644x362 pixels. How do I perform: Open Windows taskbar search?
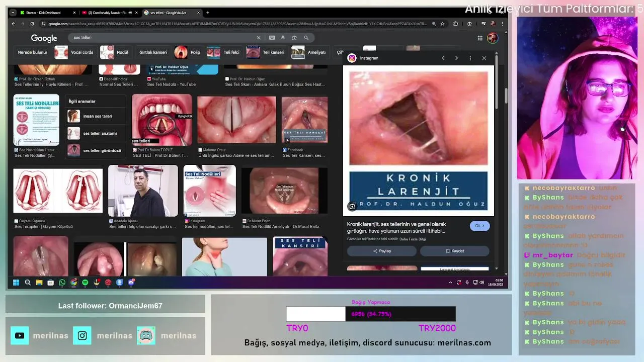28,283
